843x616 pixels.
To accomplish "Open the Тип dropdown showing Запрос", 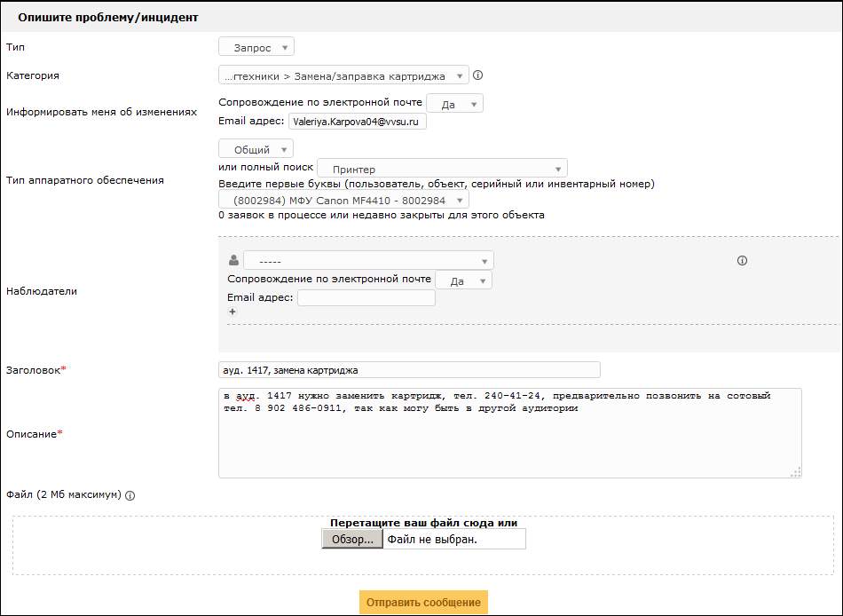I will pos(256,47).
